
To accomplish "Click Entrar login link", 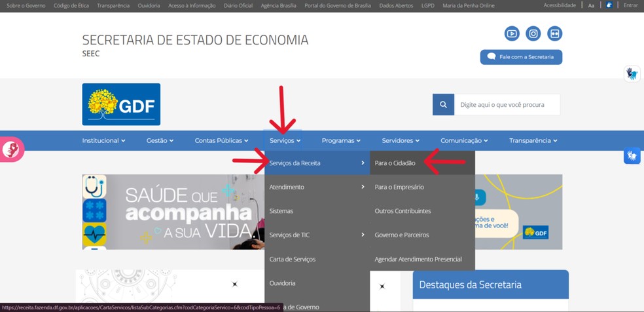I will tap(630, 5).
